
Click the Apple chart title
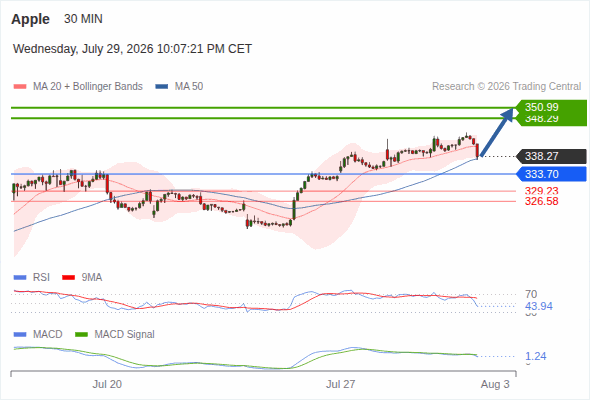[x=30, y=19]
